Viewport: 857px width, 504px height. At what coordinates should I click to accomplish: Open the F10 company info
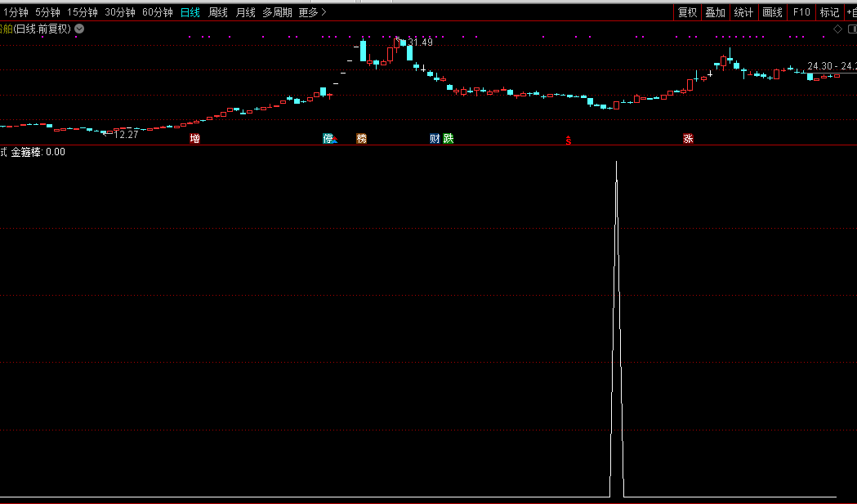[801, 12]
